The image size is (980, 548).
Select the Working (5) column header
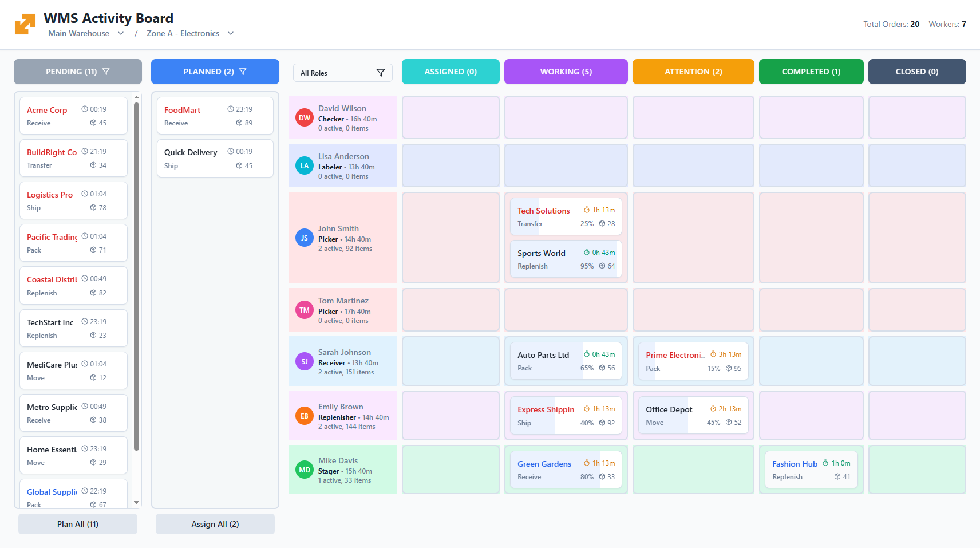[x=566, y=72]
